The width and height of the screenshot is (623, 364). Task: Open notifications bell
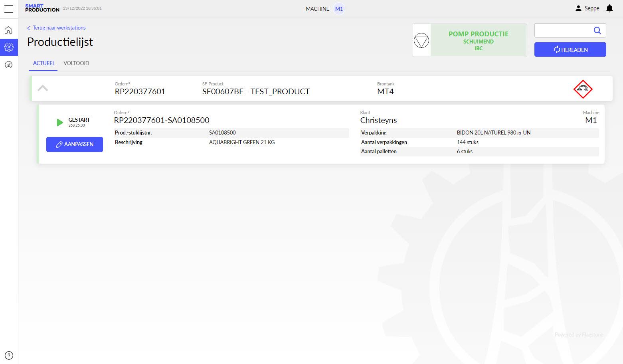[609, 8]
